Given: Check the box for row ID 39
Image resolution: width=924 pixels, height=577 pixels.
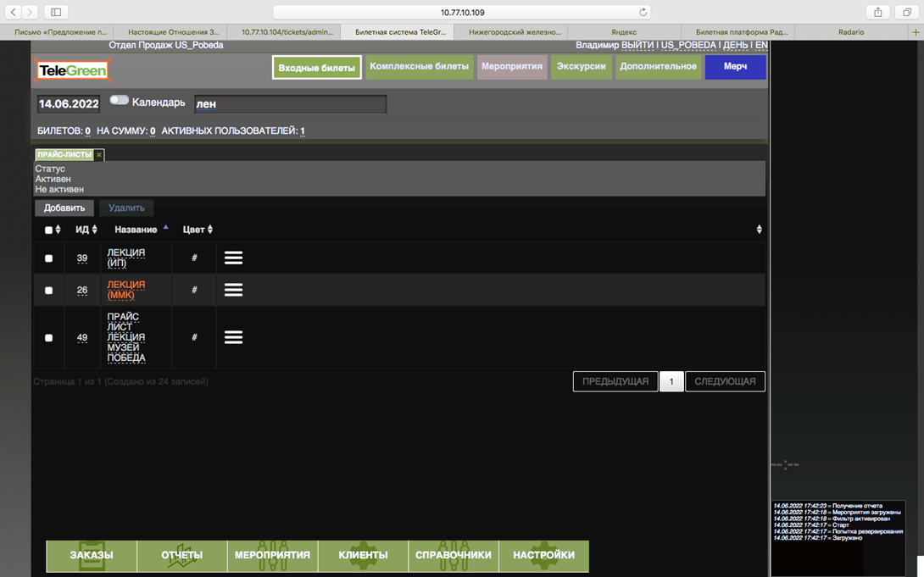Looking at the screenshot, I should (48, 258).
